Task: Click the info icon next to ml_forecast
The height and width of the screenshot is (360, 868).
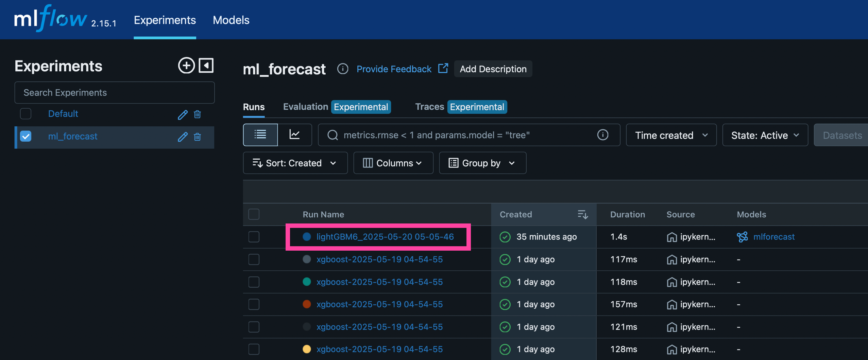Action: [343, 69]
